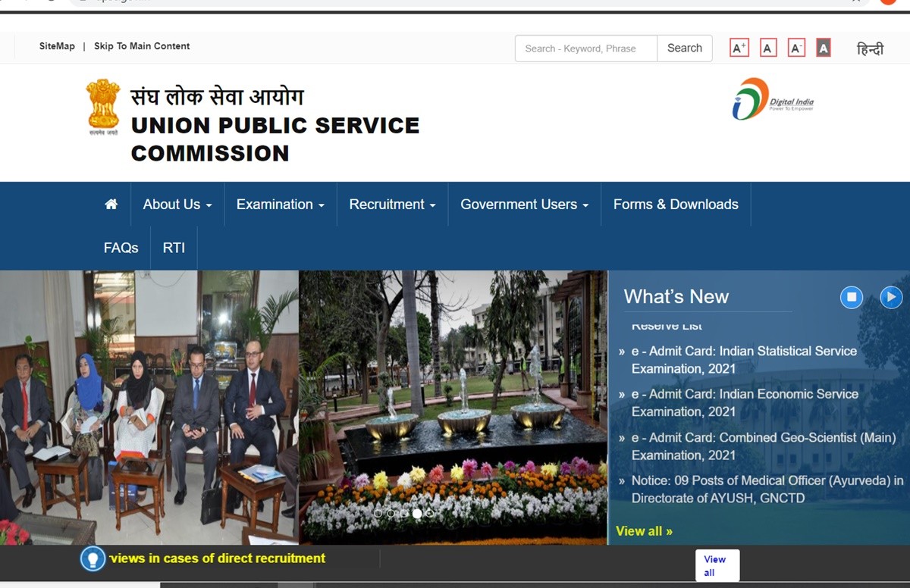Viewport: 910px width, 588px height.
Task: Click the national emblem logo
Action: point(103,106)
